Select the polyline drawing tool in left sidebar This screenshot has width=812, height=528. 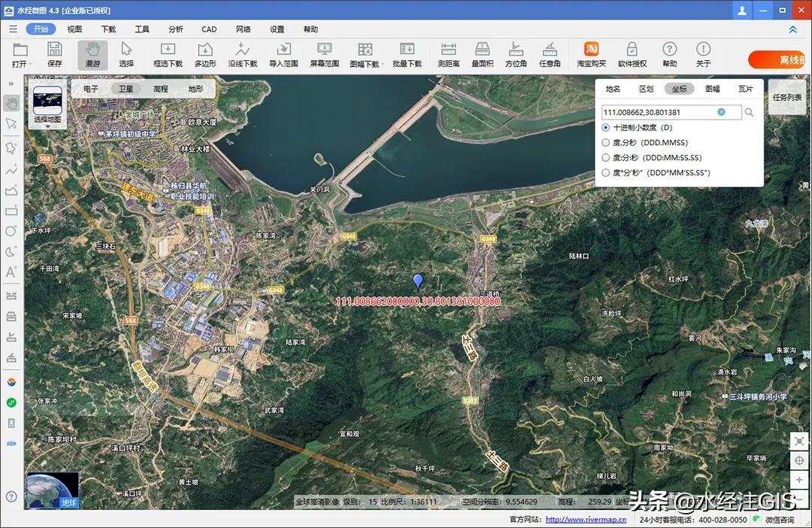[x=11, y=169]
